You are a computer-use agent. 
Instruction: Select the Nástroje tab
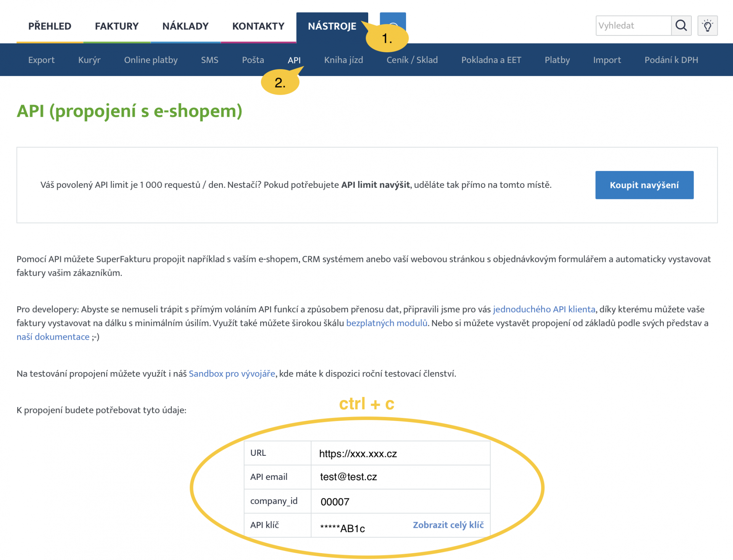click(x=332, y=26)
